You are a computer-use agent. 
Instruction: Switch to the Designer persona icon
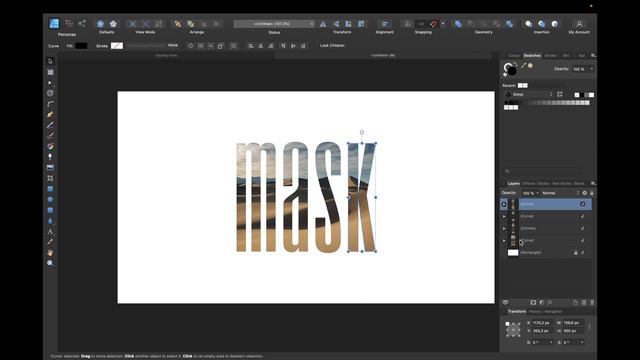click(54, 24)
